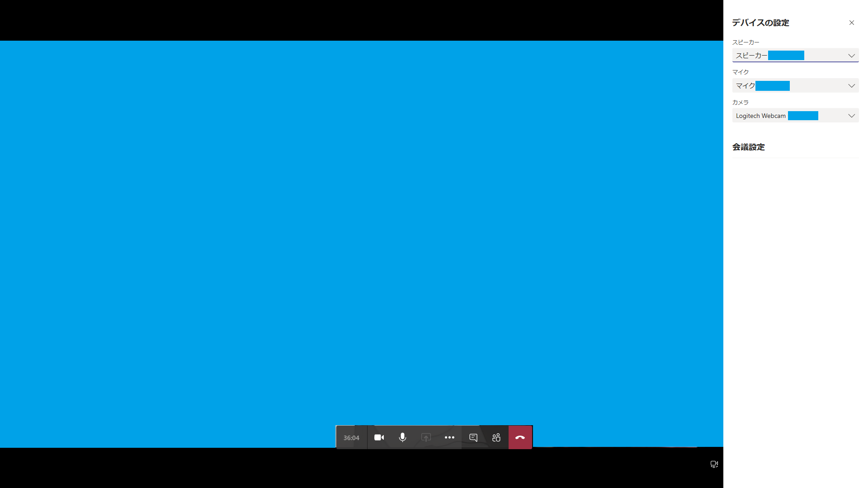868x488 pixels.
Task: Click the デバイスの設定 panel title
Action: pyautogui.click(x=760, y=23)
